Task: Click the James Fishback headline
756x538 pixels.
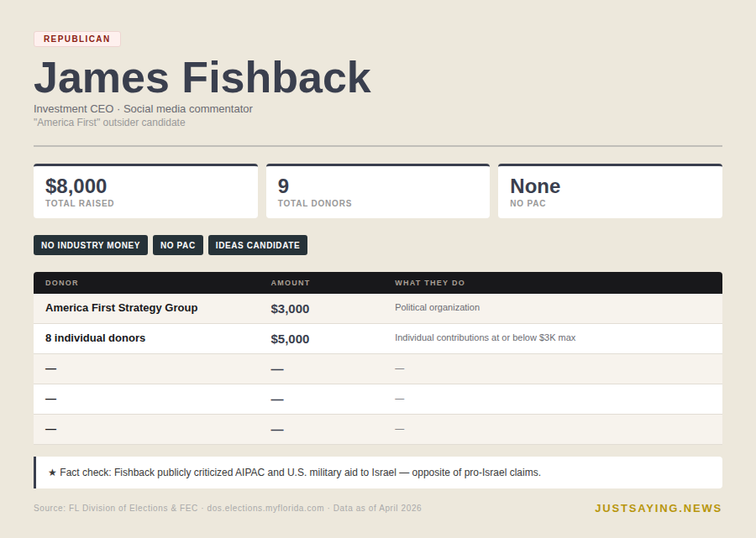Action: (202, 77)
